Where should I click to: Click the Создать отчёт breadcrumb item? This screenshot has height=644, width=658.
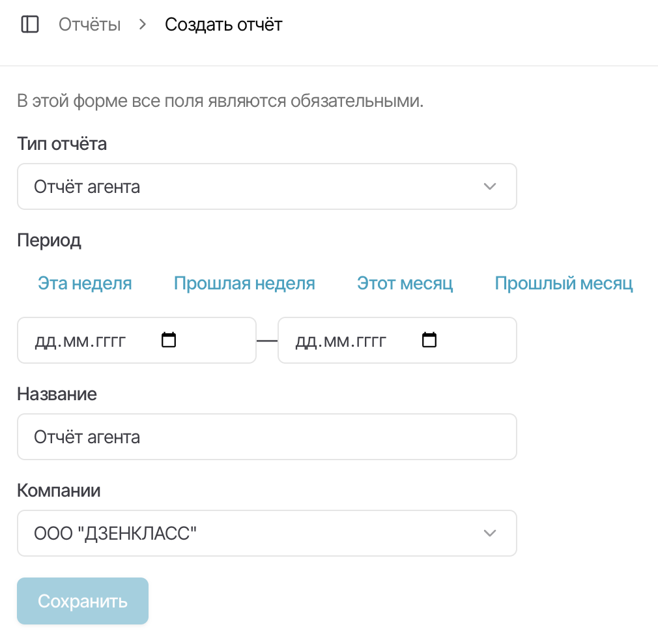coord(223,25)
